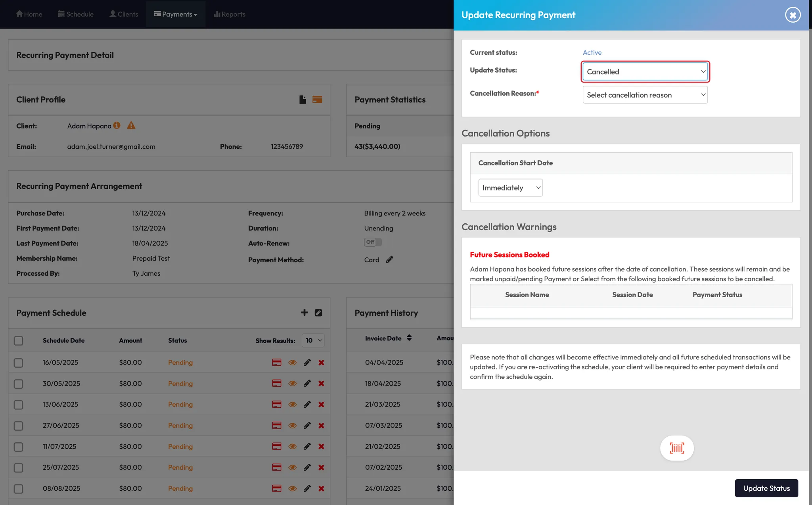Image resolution: width=812 pixels, height=505 pixels.
Task: Expand the Immediately cancellation start date dropdown
Action: pos(510,188)
